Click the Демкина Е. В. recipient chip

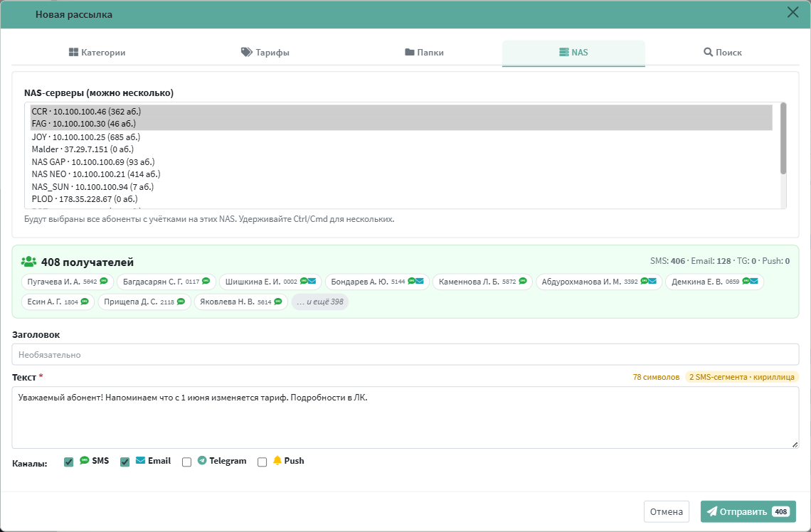(715, 282)
